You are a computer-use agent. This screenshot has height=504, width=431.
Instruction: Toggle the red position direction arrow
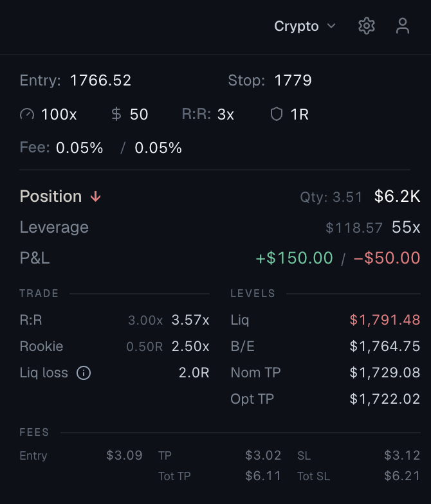tap(95, 196)
